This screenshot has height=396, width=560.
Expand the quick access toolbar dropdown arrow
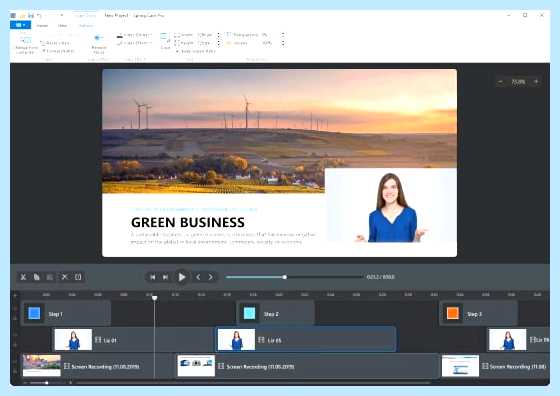[62, 15]
